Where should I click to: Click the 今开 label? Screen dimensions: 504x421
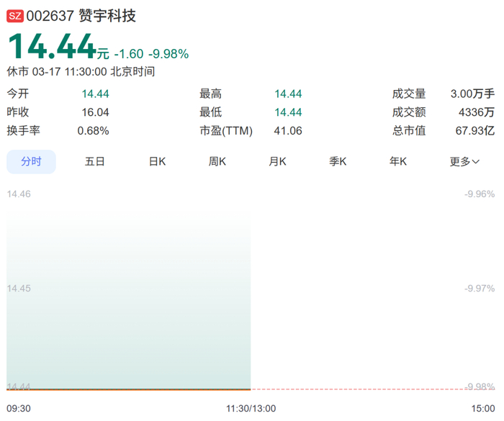coord(18,94)
